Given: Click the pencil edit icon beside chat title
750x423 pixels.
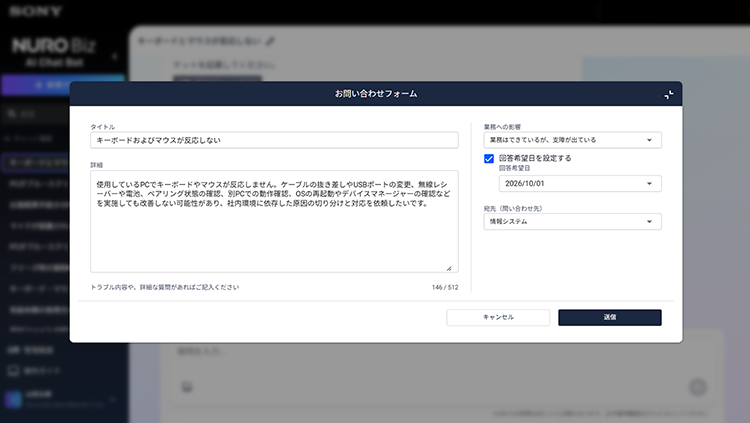Looking at the screenshot, I should pos(270,41).
